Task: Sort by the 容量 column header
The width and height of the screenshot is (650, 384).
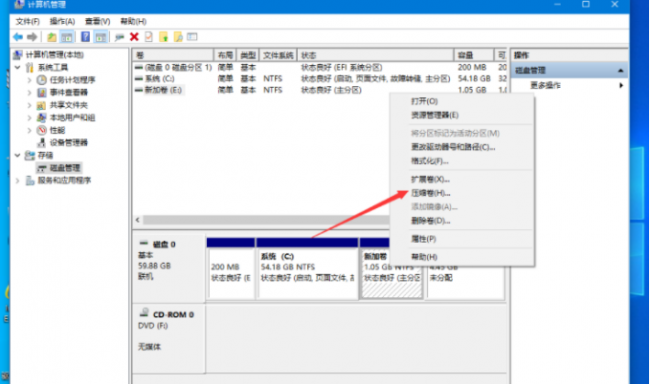Action: 474,55
